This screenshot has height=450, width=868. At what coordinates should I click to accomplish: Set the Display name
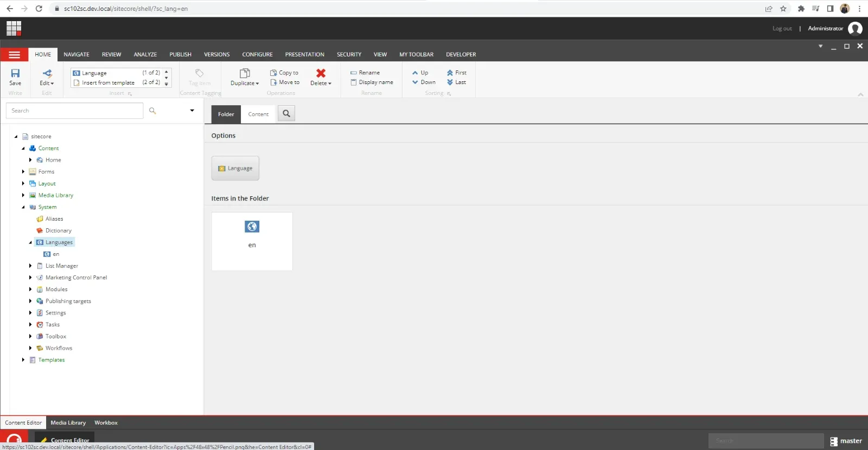pos(372,82)
